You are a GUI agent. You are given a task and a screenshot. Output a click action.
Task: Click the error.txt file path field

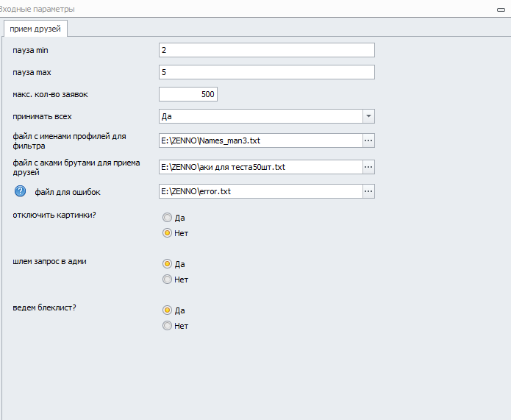tap(260, 191)
